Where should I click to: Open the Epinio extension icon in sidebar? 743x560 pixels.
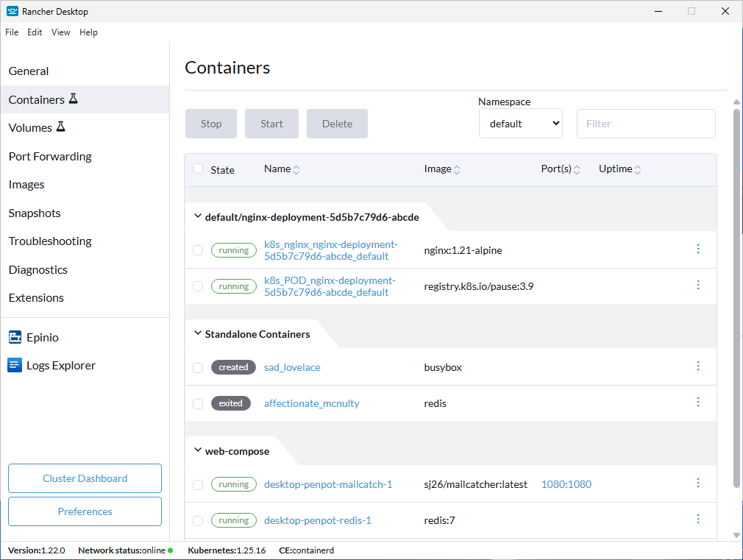pos(15,337)
